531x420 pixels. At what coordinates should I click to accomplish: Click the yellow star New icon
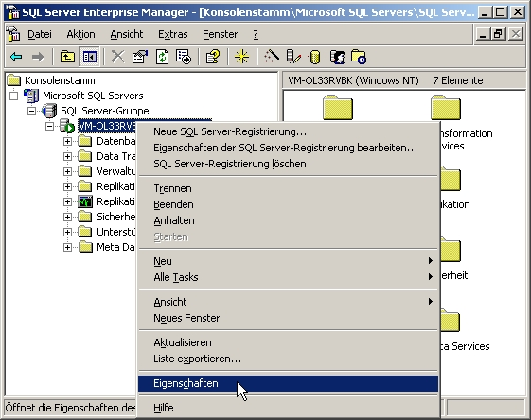coord(241,57)
